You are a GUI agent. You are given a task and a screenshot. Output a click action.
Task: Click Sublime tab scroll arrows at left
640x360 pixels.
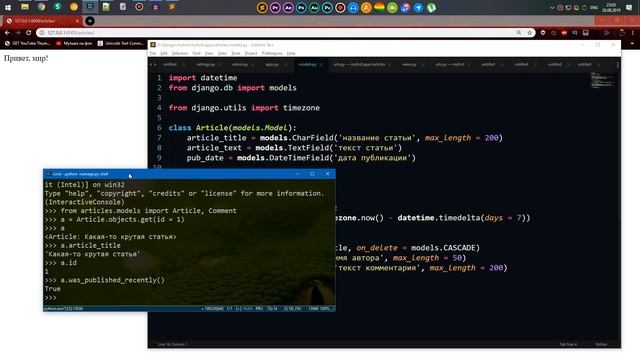tap(153, 64)
